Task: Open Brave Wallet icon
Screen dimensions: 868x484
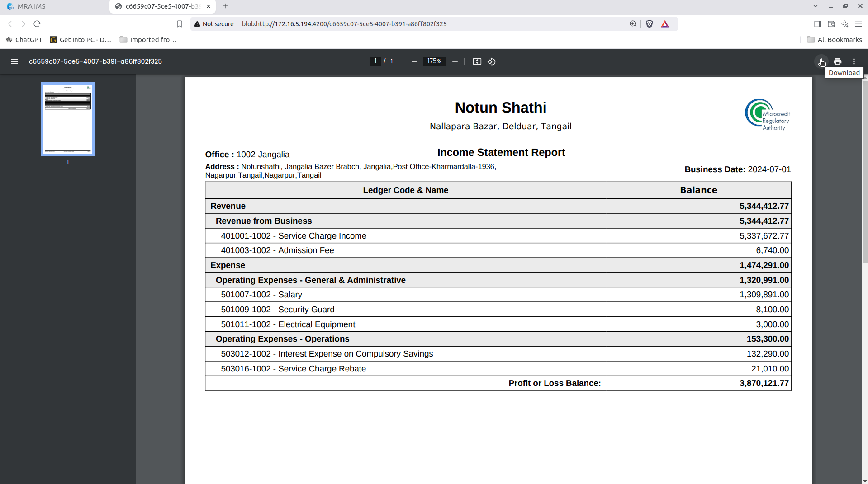Action: click(831, 24)
